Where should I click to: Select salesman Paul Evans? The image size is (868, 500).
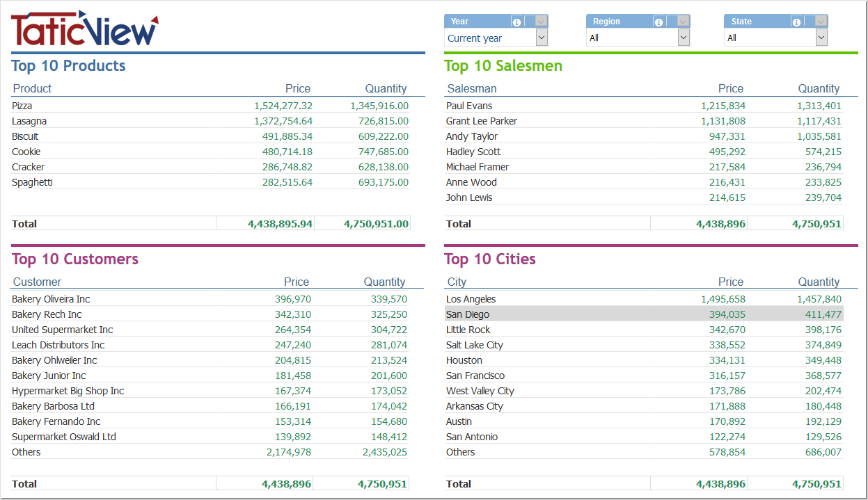(x=469, y=106)
